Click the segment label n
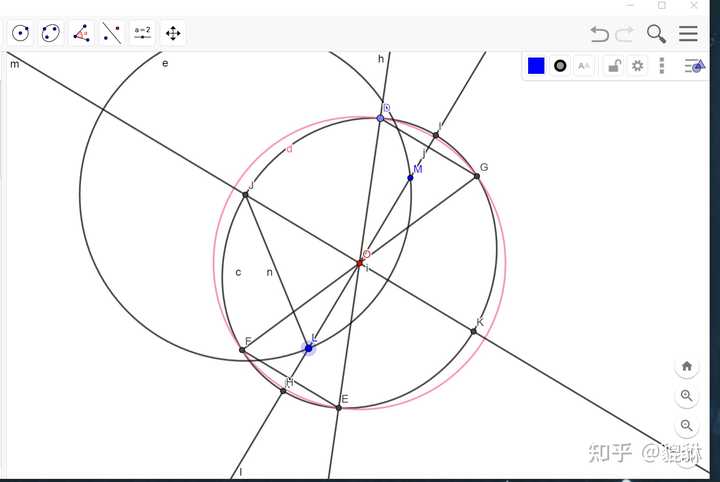The width and height of the screenshot is (720, 482). point(270,272)
